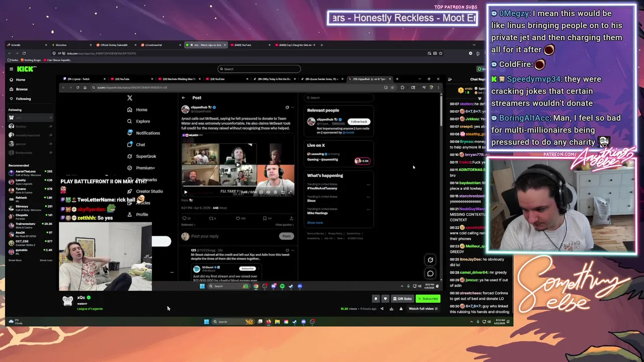Open floating messages button on X page
The height and width of the screenshot is (362, 644).
pyautogui.click(x=430, y=274)
